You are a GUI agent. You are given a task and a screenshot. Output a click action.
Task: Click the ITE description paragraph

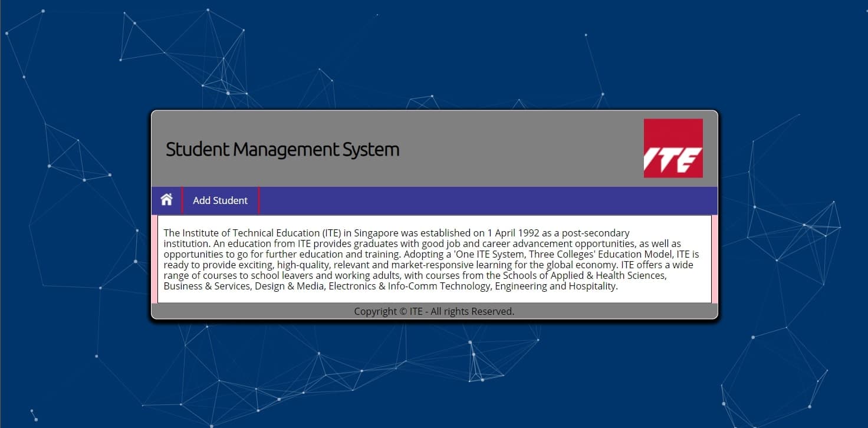coord(431,260)
